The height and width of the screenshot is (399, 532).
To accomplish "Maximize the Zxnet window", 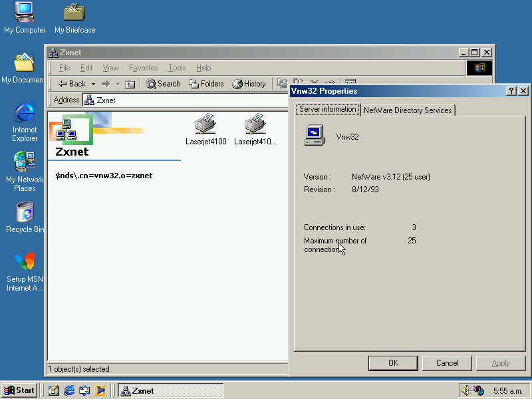I will pyautogui.click(x=475, y=53).
